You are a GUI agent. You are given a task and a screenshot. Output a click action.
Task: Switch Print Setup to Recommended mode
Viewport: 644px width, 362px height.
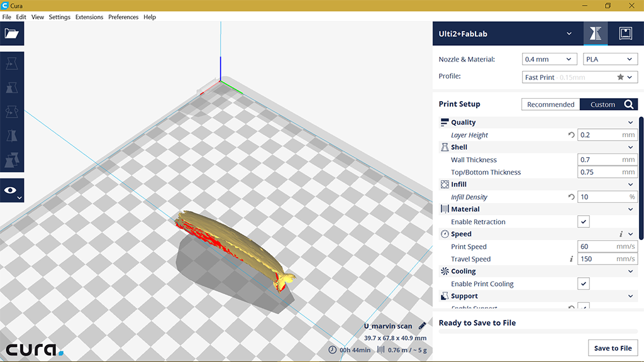[x=550, y=104]
